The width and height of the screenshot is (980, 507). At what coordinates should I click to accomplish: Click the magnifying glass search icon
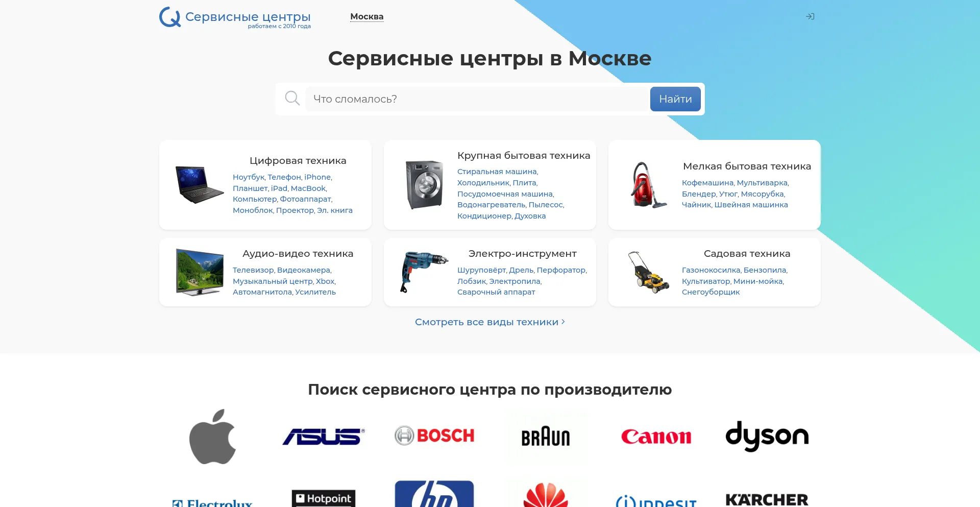click(x=292, y=98)
